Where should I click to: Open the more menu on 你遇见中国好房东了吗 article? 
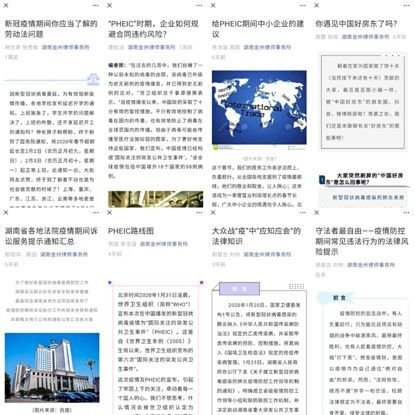coord(407,5)
